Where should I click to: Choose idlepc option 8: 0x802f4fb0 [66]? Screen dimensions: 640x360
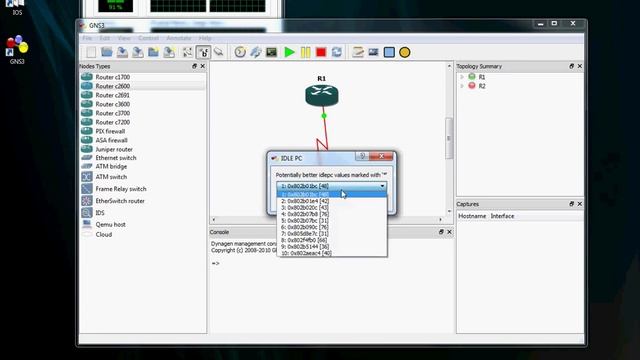click(x=332, y=240)
